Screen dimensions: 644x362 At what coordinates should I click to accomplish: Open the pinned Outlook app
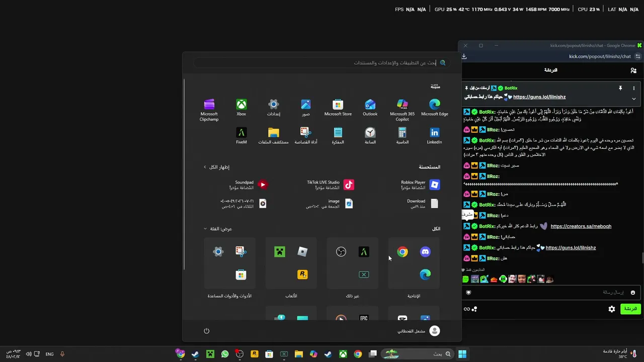[x=370, y=108]
